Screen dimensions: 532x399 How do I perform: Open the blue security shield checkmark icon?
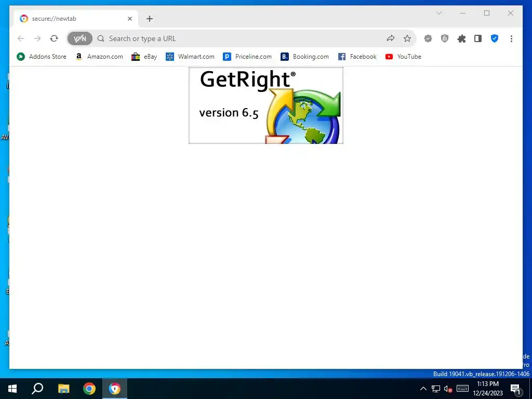pyautogui.click(x=495, y=38)
